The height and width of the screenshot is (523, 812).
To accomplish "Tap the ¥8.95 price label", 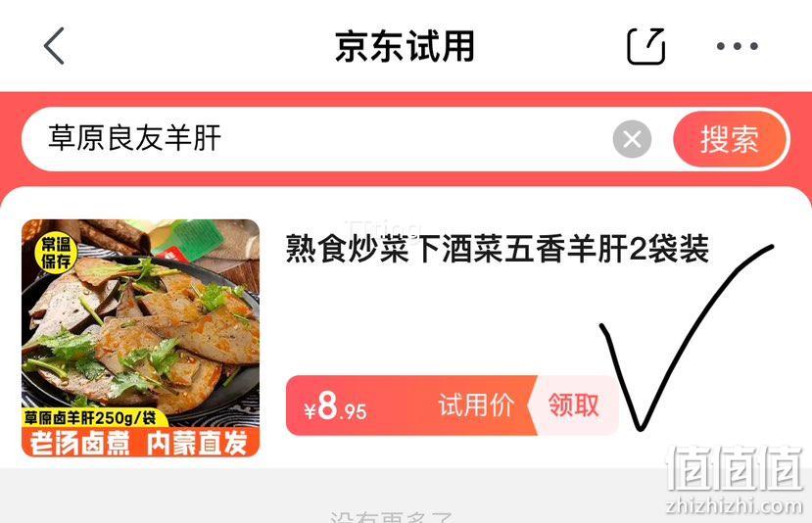I will tap(336, 407).
